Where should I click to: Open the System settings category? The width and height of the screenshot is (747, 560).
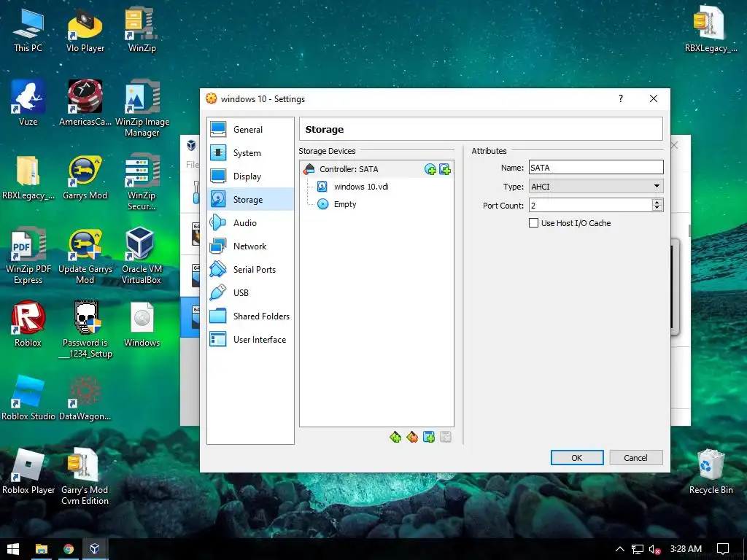[250, 153]
